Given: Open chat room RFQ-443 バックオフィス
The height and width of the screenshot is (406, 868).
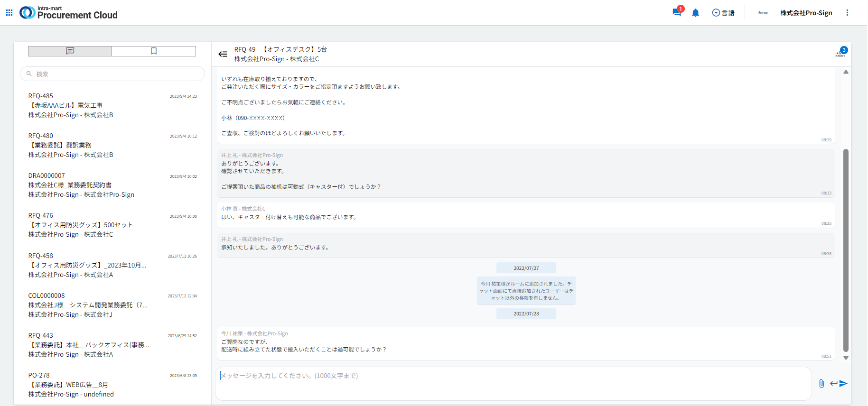Looking at the screenshot, I should point(112,345).
